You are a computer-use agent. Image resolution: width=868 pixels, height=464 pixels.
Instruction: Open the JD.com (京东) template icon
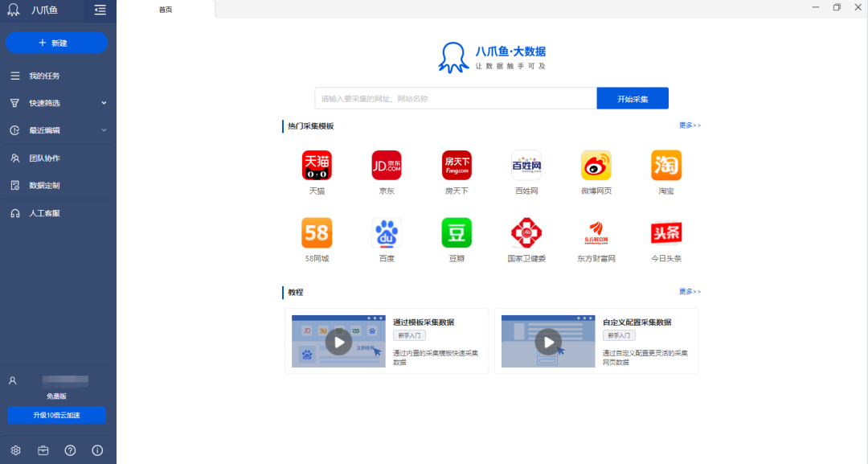coord(387,165)
